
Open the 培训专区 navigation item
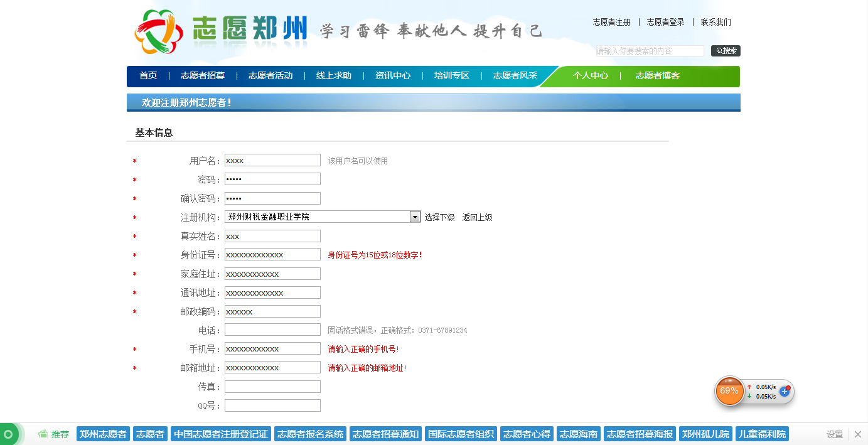(451, 76)
